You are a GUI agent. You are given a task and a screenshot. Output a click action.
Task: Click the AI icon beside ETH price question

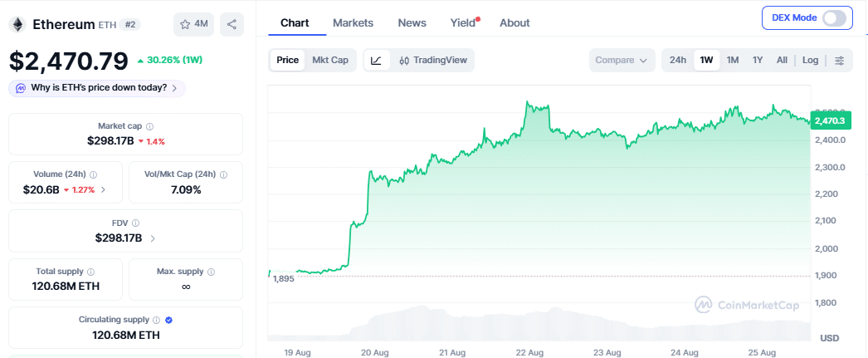click(21, 88)
